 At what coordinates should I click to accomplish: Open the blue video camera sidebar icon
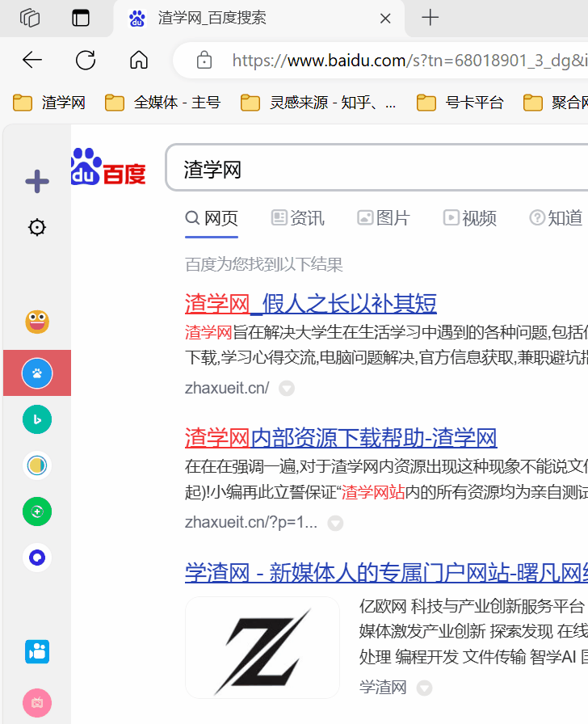pyautogui.click(x=37, y=651)
